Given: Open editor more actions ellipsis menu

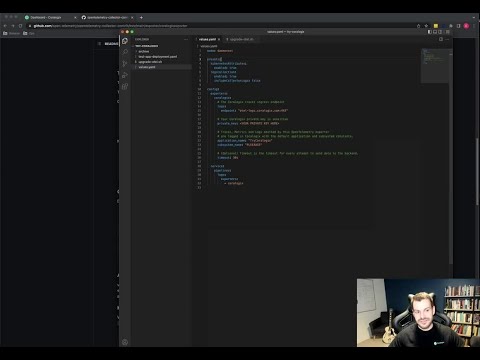Looking at the screenshot, I should [447, 39].
